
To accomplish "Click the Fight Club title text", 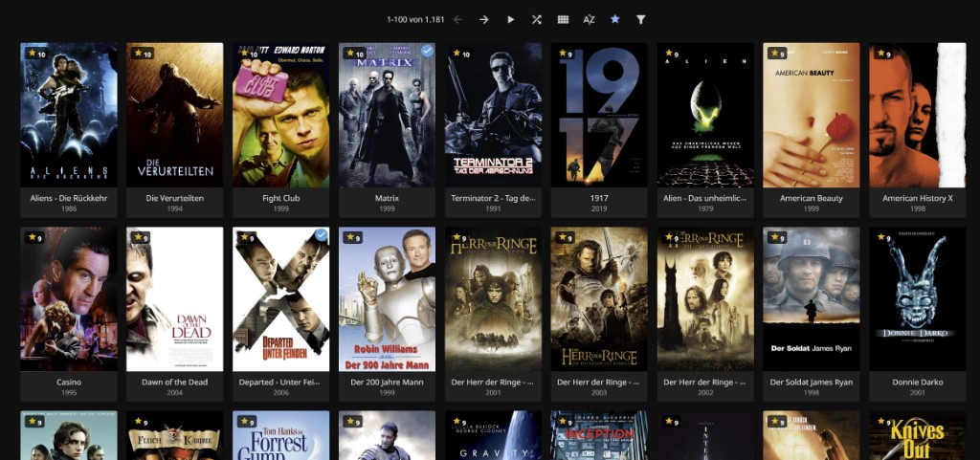I will pos(281,198).
